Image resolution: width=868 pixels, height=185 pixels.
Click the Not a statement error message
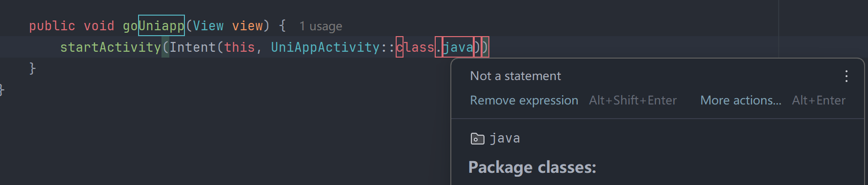[x=515, y=76]
